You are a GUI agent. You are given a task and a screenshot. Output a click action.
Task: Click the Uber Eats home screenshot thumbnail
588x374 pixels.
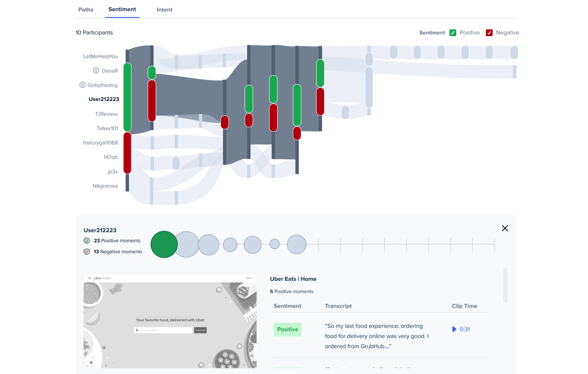click(170, 321)
